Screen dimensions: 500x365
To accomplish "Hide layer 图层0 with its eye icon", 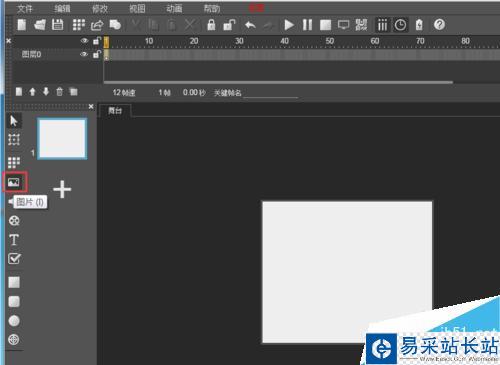I will pos(84,54).
